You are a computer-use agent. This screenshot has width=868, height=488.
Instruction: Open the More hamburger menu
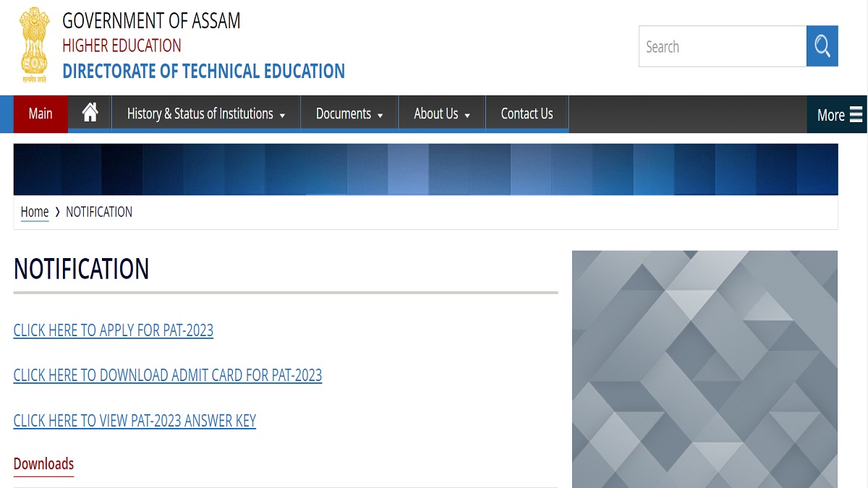click(839, 114)
